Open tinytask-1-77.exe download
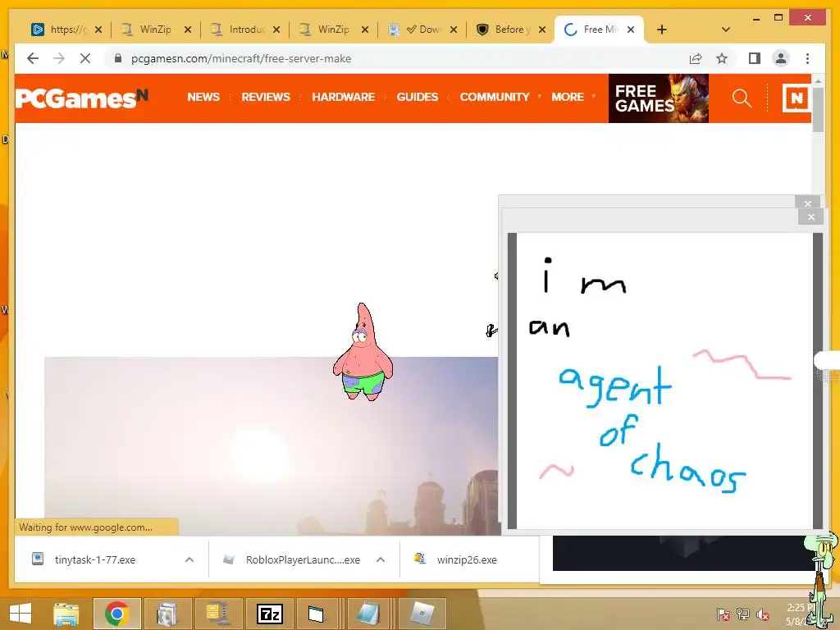The height and width of the screenshot is (630, 840). 95,559
